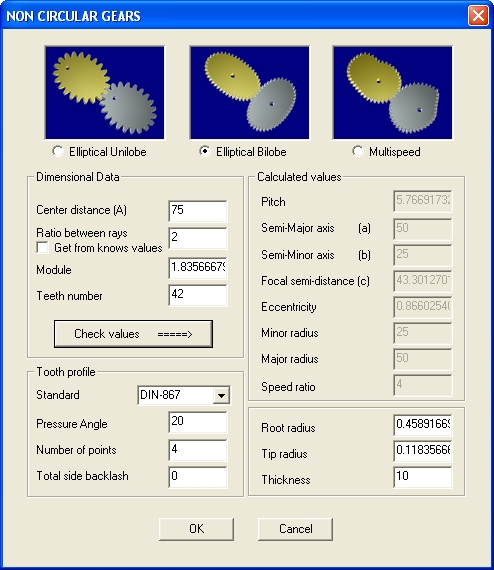Confirm the dialog with OK
The width and height of the screenshot is (494, 570).
click(x=196, y=529)
